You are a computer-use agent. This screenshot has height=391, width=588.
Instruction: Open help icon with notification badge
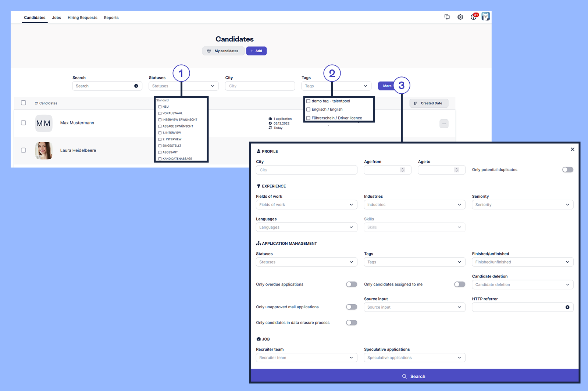click(474, 17)
